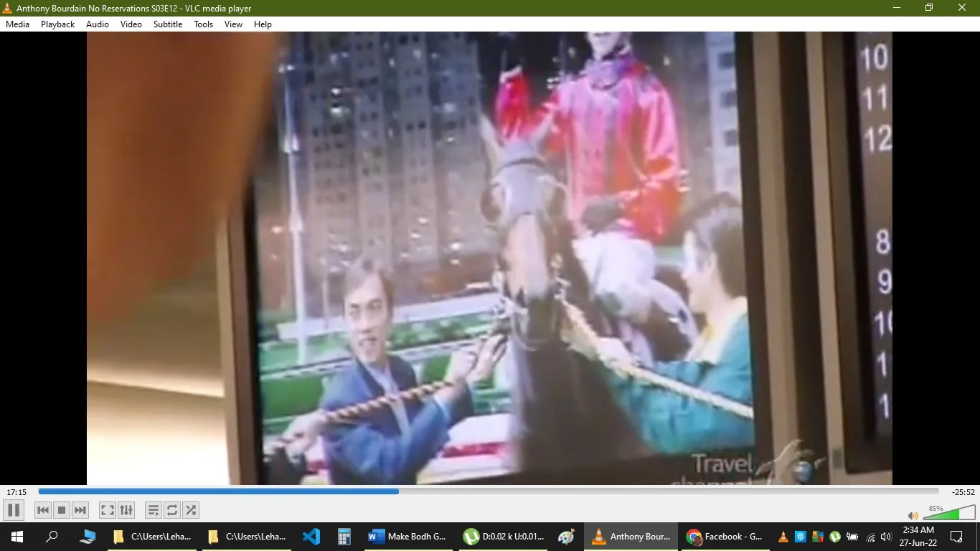980x551 pixels.
Task: Open Wi-Fi network tray icon
Action: pos(870,537)
